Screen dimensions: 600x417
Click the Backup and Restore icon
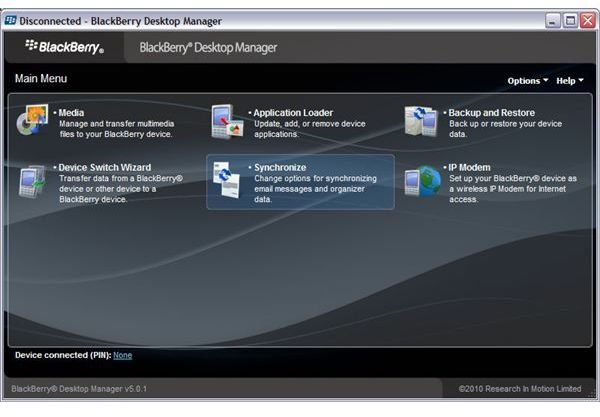[x=421, y=121]
